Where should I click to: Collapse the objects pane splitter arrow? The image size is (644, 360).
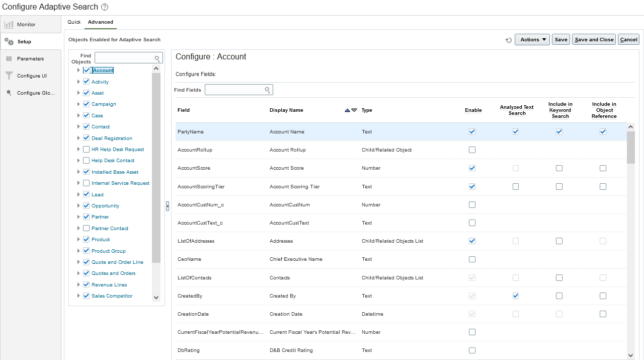click(168, 206)
